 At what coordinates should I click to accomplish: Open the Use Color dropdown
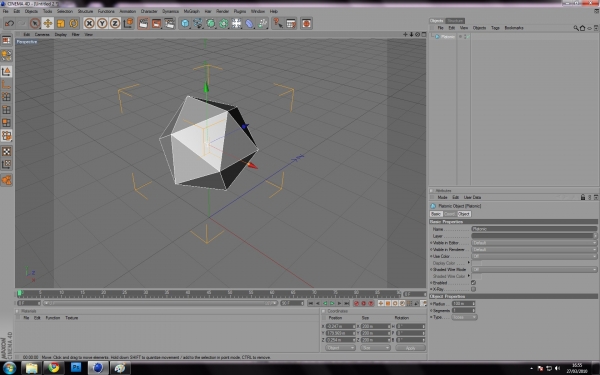tap(534, 256)
